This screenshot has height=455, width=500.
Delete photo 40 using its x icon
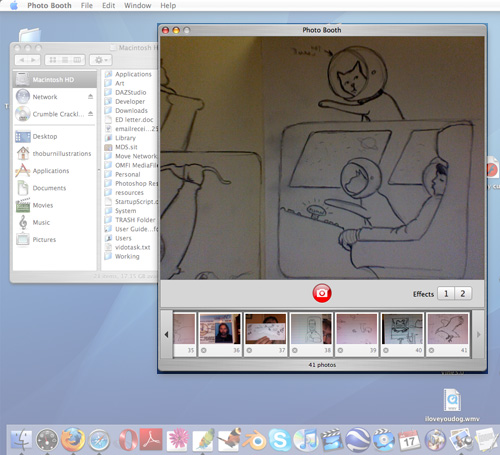coord(386,350)
